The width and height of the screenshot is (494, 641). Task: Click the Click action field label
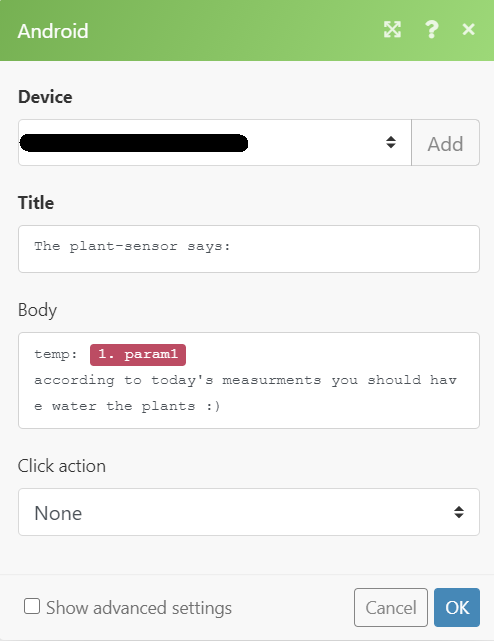click(62, 466)
